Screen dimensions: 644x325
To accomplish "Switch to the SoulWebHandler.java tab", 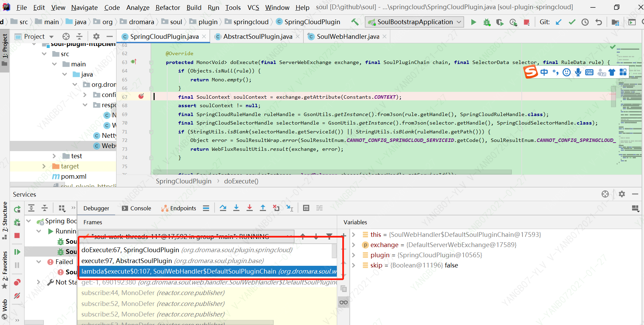I will [x=348, y=36].
